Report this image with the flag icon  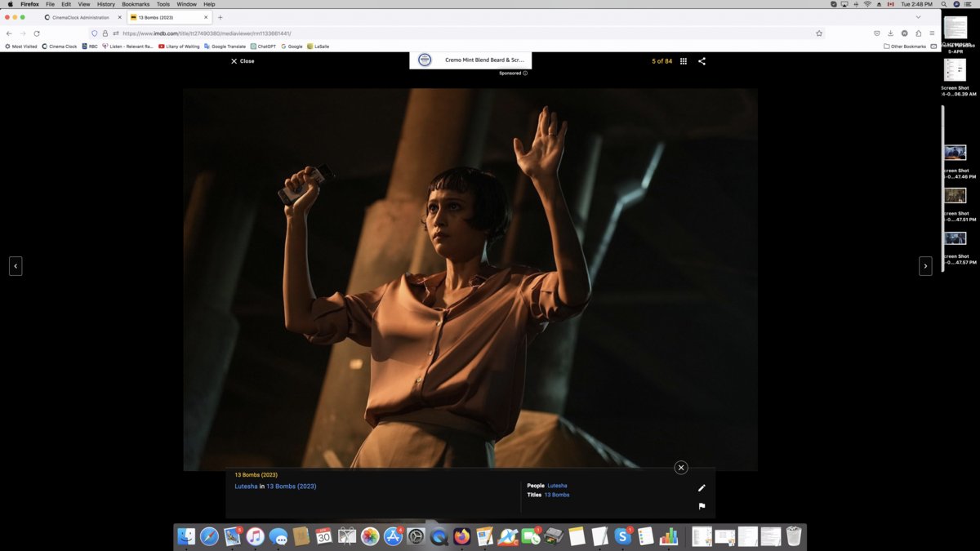tap(701, 506)
